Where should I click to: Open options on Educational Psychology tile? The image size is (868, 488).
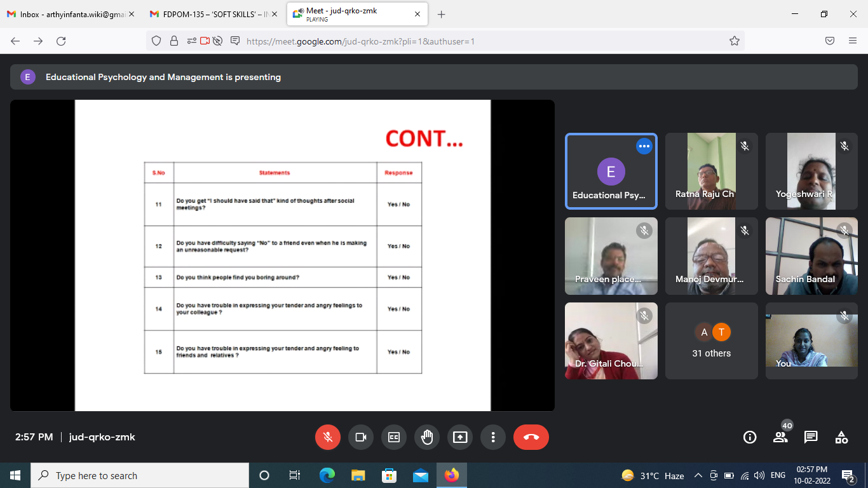(644, 146)
